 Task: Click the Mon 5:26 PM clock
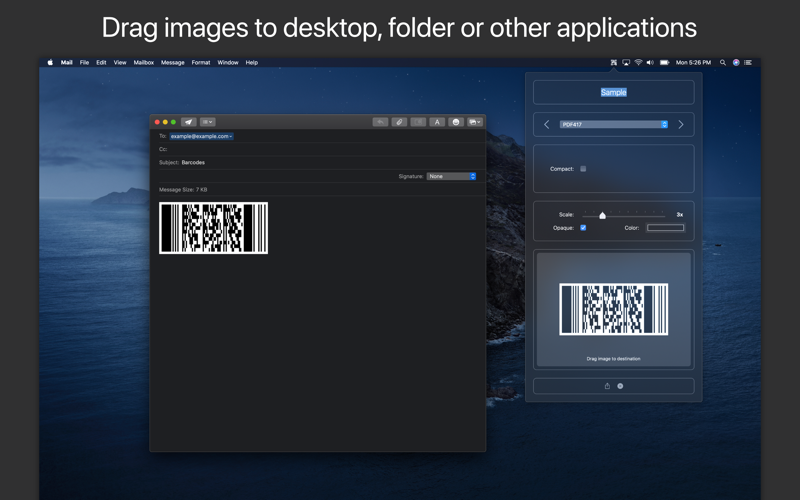[693, 62]
